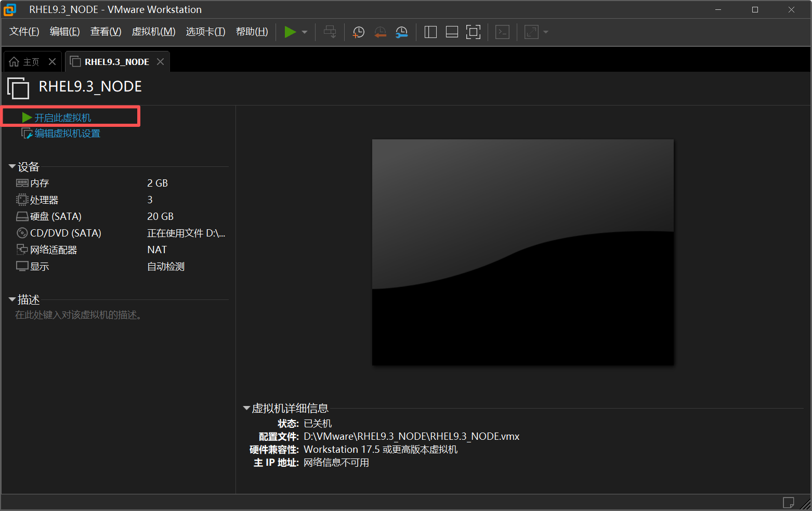The height and width of the screenshot is (511, 812).
Task: Click the processor chip icon
Action: [22, 200]
